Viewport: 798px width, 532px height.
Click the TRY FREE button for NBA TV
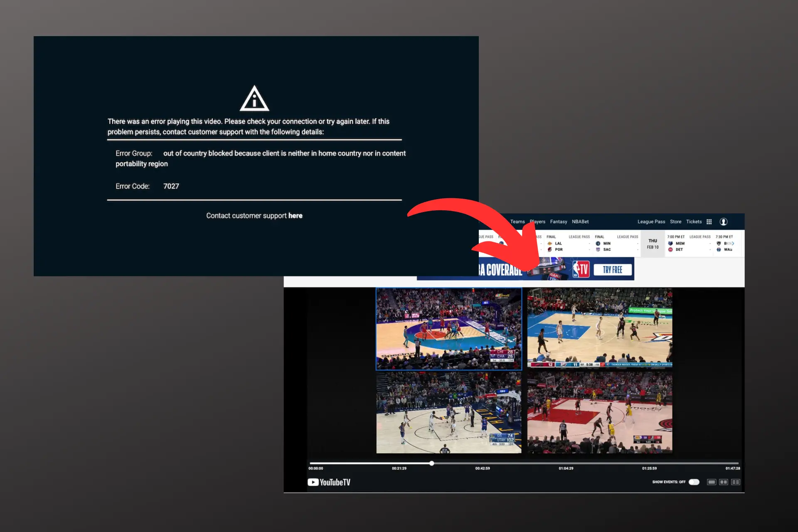[615, 270]
